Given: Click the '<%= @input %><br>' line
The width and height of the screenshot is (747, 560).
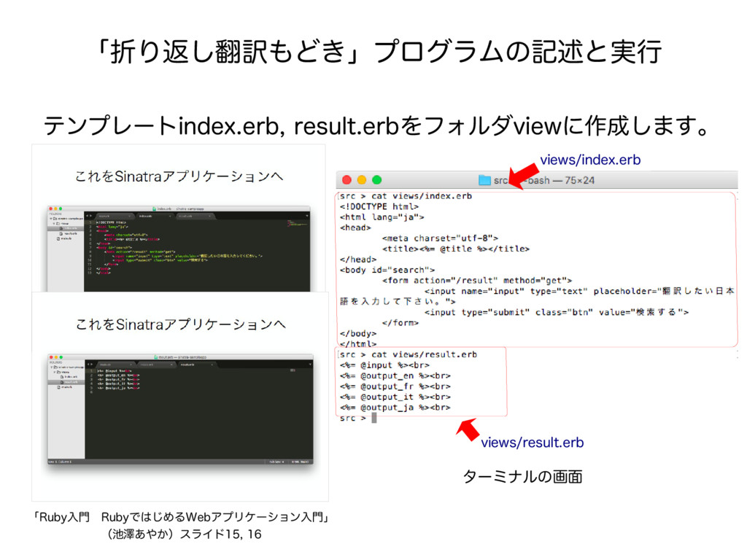Looking at the screenshot, I should pos(384,365).
